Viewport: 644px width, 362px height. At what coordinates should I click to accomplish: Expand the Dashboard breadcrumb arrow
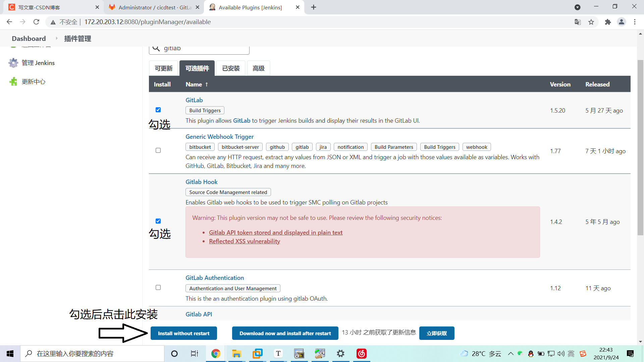[56, 39]
